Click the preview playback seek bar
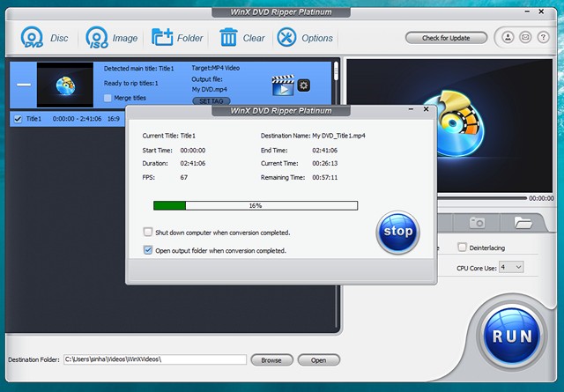This screenshot has width=564, height=392. [x=482, y=198]
